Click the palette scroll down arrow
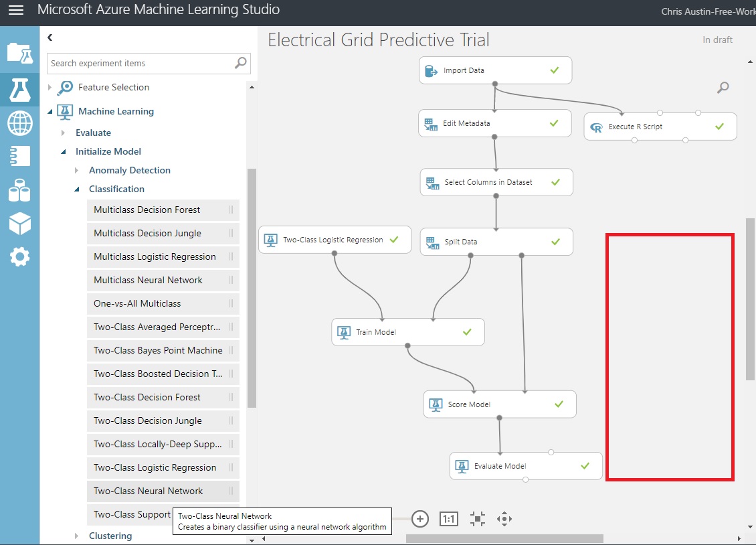This screenshot has width=756, height=545. pyautogui.click(x=252, y=541)
